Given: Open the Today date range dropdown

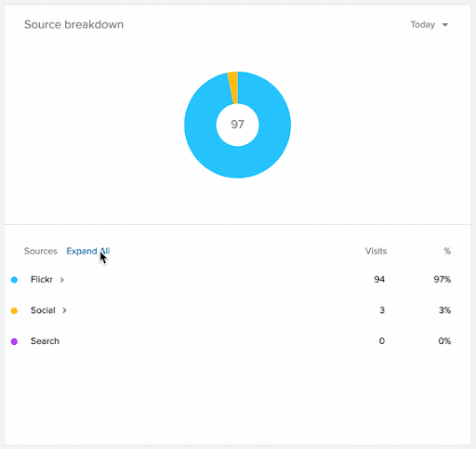Looking at the screenshot, I should (430, 25).
